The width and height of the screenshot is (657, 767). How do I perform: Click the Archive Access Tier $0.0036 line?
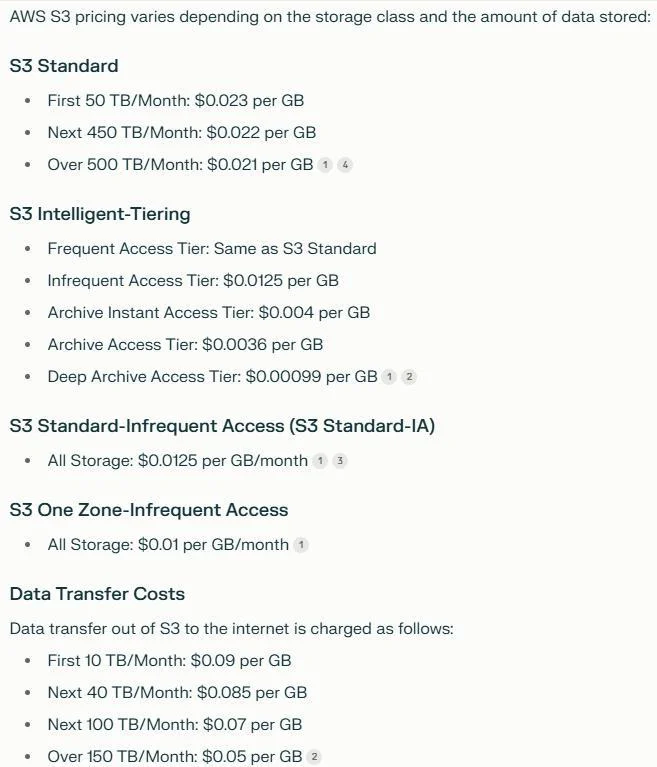tap(185, 345)
